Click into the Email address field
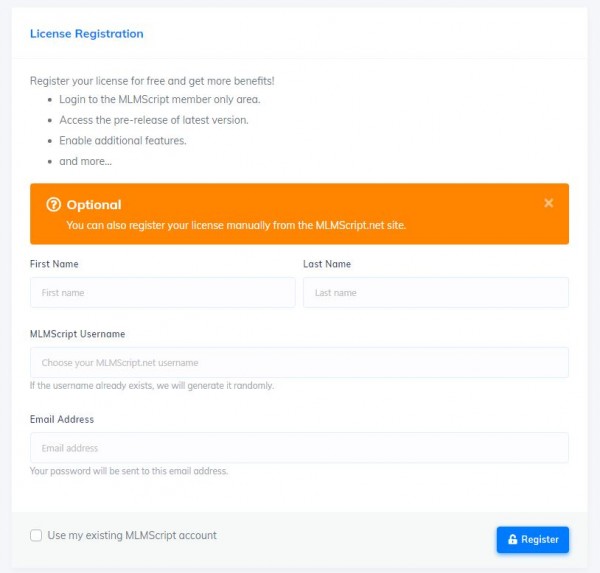This screenshot has height=573, width=600. click(299, 448)
